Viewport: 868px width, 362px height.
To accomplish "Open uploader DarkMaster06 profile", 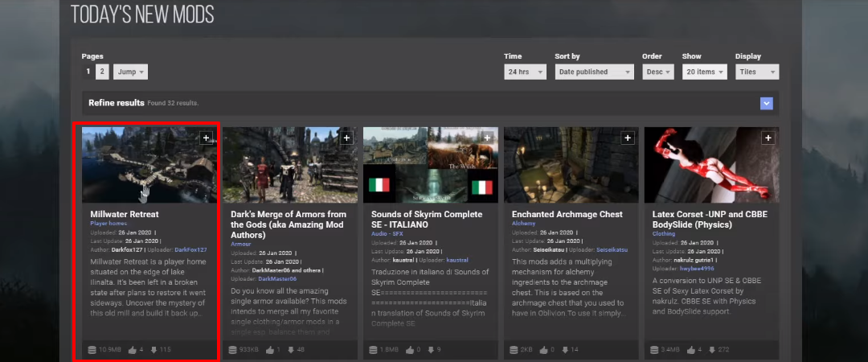I will point(277,279).
